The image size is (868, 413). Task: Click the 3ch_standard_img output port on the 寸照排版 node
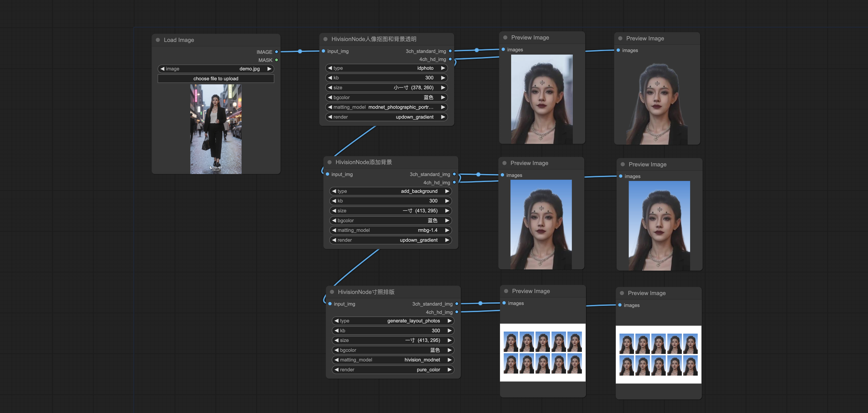pos(457,304)
